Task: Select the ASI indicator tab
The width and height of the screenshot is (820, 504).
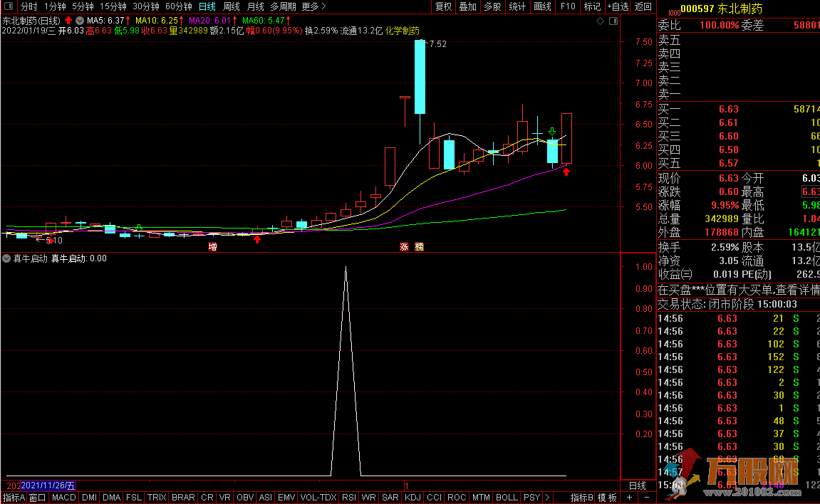Action: pos(266,498)
